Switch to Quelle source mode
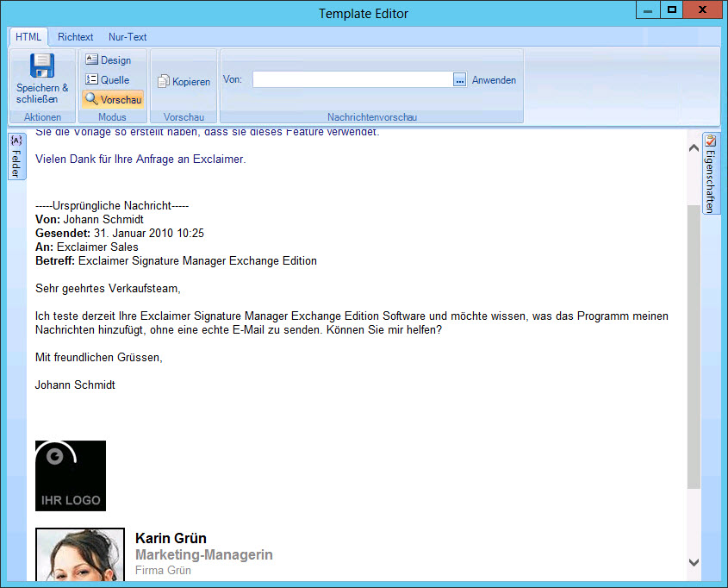Image resolution: width=728 pixels, height=588 pixels. tap(108, 80)
